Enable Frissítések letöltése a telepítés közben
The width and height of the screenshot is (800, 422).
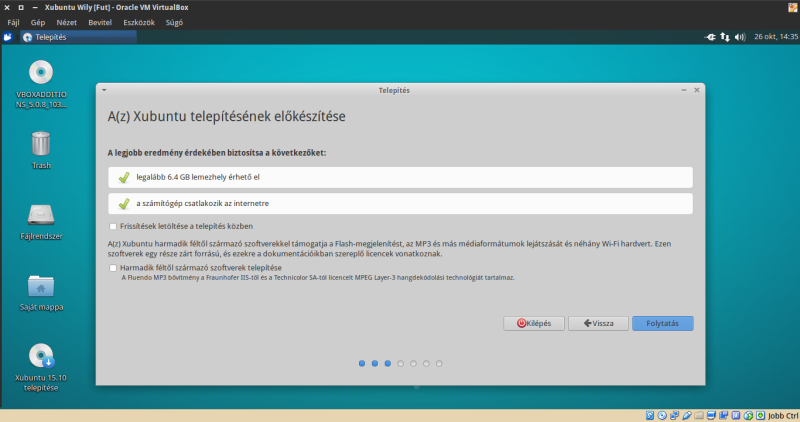pyautogui.click(x=113, y=226)
